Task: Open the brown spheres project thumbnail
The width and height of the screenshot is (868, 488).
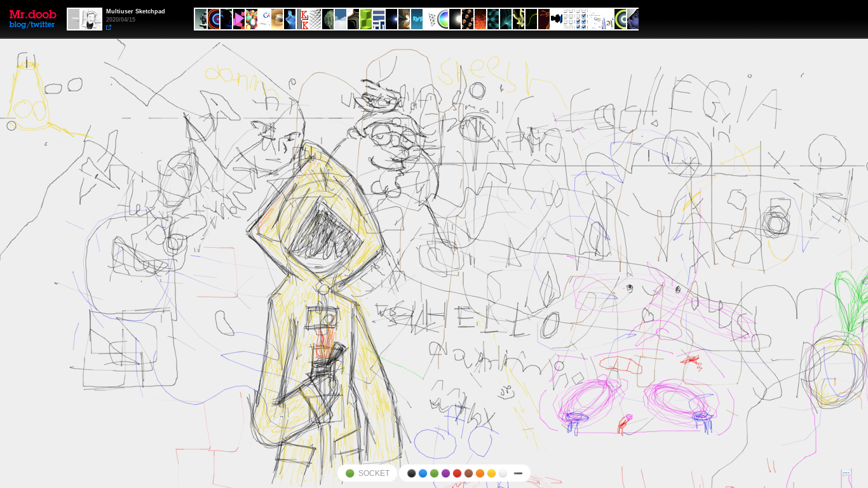Action: click(468, 19)
